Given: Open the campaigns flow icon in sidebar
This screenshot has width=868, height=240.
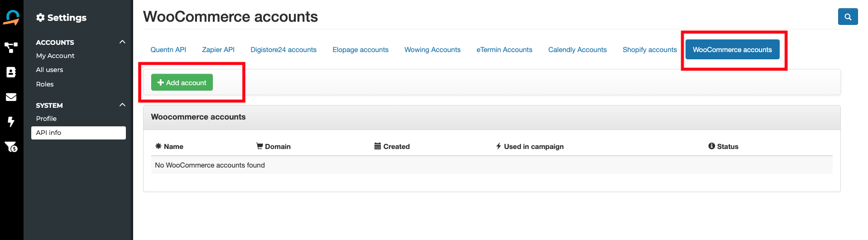Looking at the screenshot, I should (11, 48).
